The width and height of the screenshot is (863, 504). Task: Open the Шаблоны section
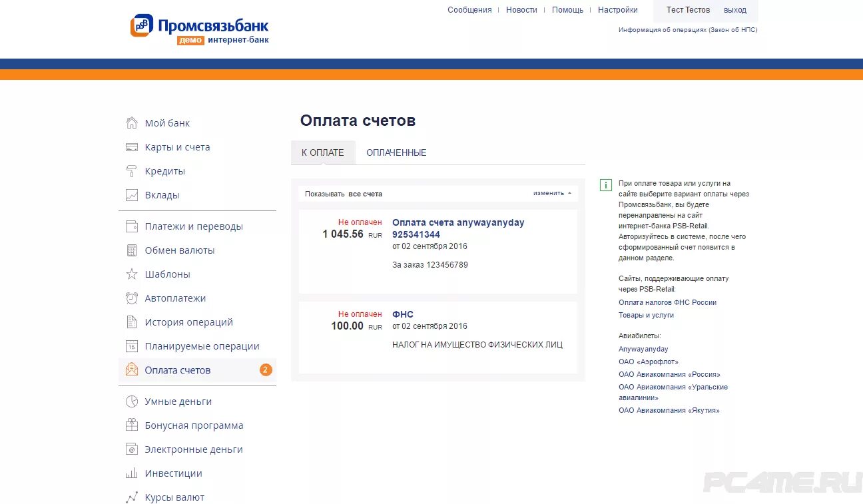[167, 274]
